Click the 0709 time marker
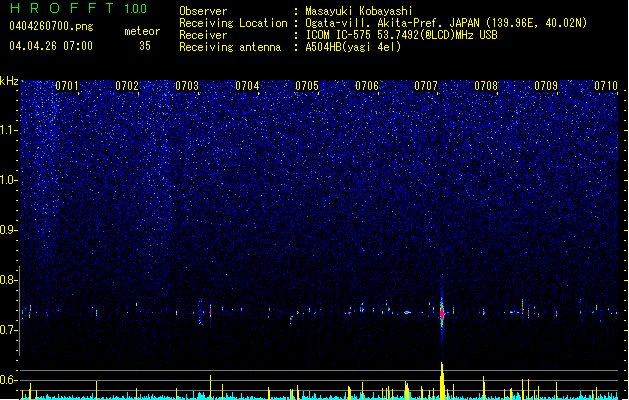 point(546,86)
